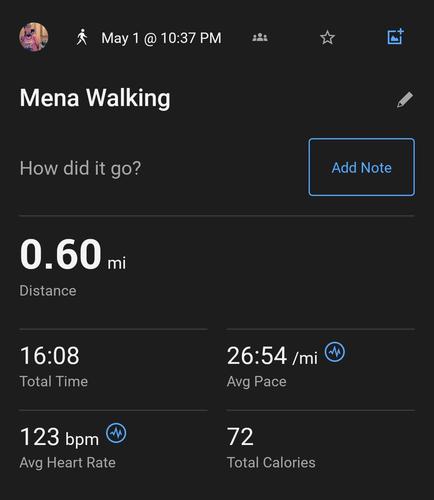Tap the pulse icon beside Avg Pace
Screen dimensions: 434x500
coord(335,352)
